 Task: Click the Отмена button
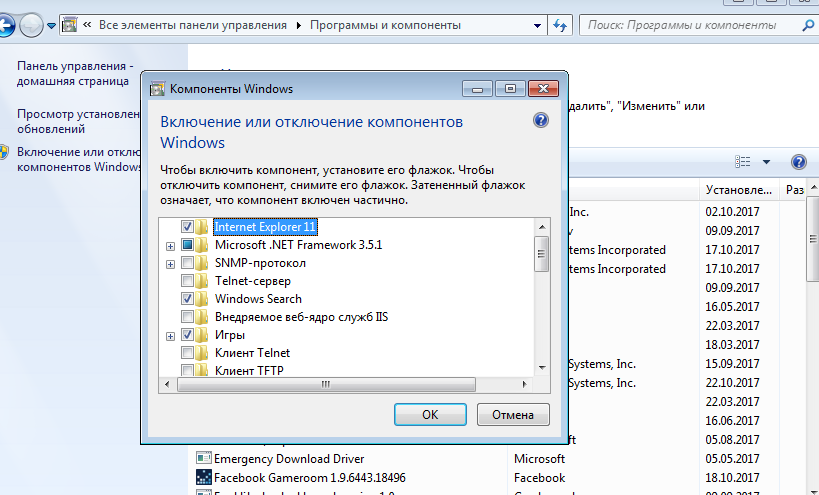[x=513, y=415]
